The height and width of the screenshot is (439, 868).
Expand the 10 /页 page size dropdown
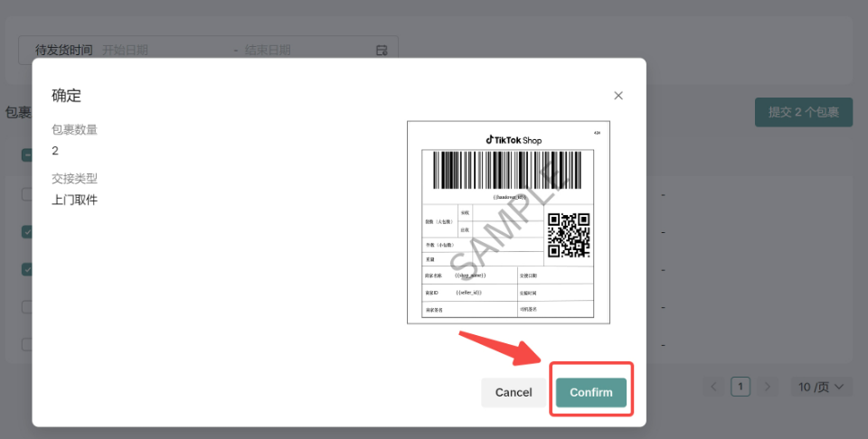821,387
